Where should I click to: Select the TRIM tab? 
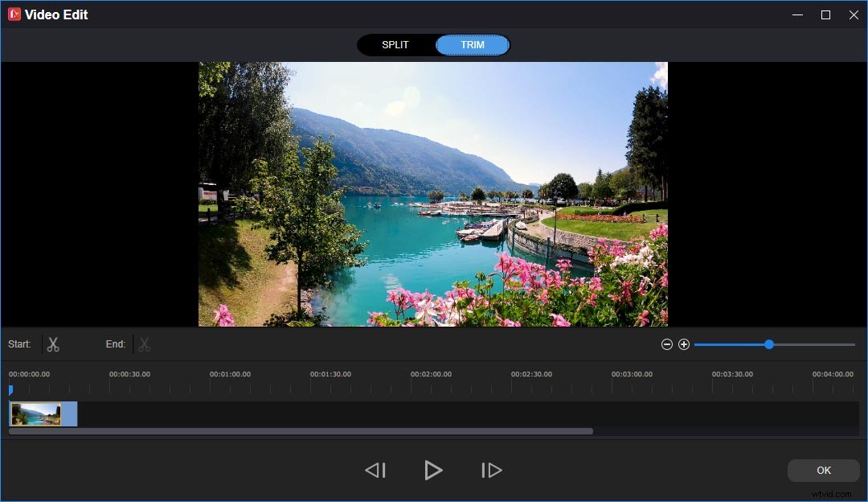473,45
